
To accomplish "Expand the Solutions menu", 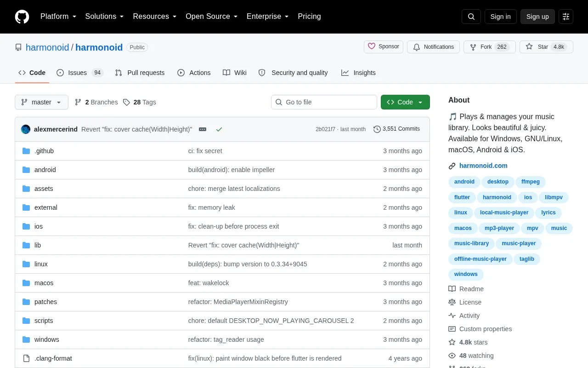I will 105,17.
